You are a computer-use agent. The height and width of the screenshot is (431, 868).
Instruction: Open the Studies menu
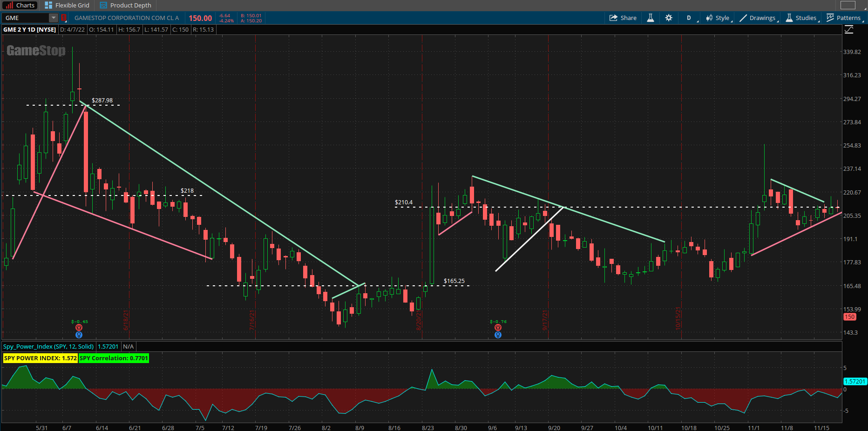[x=802, y=18]
